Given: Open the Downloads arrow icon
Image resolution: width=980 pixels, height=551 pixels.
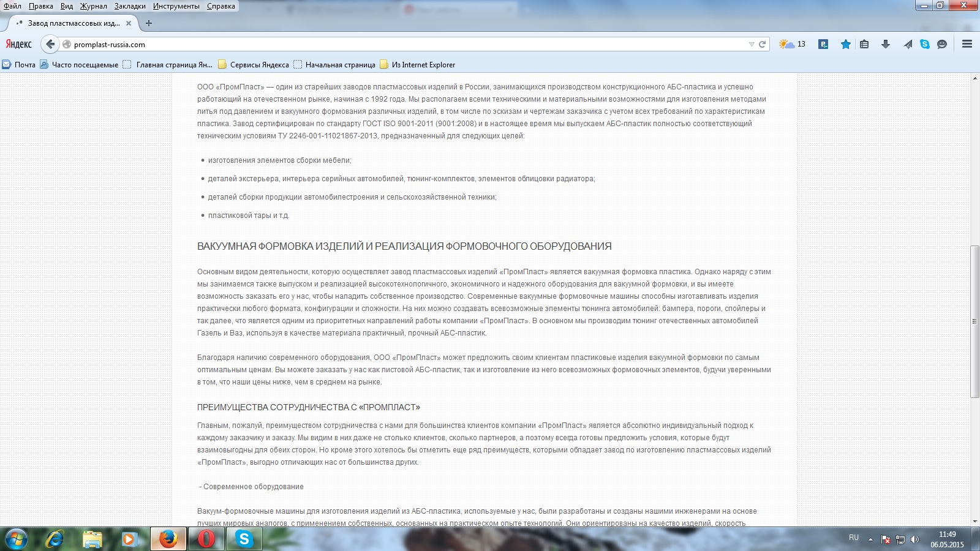Looking at the screenshot, I should (885, 44).
